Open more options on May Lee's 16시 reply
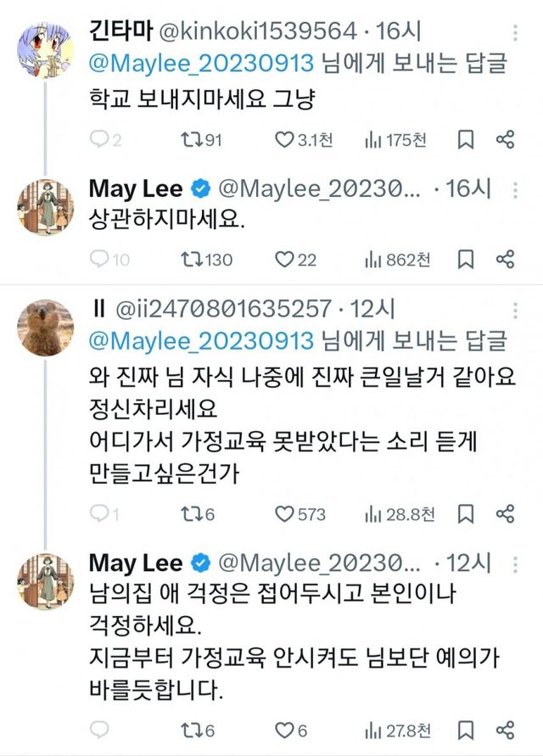 click(x=516, y=189)
